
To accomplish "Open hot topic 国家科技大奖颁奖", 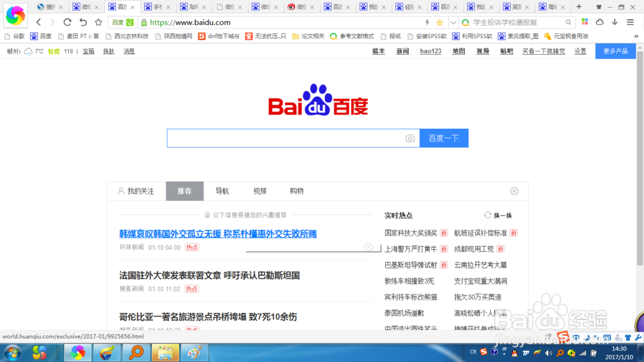I will [411, 233].
